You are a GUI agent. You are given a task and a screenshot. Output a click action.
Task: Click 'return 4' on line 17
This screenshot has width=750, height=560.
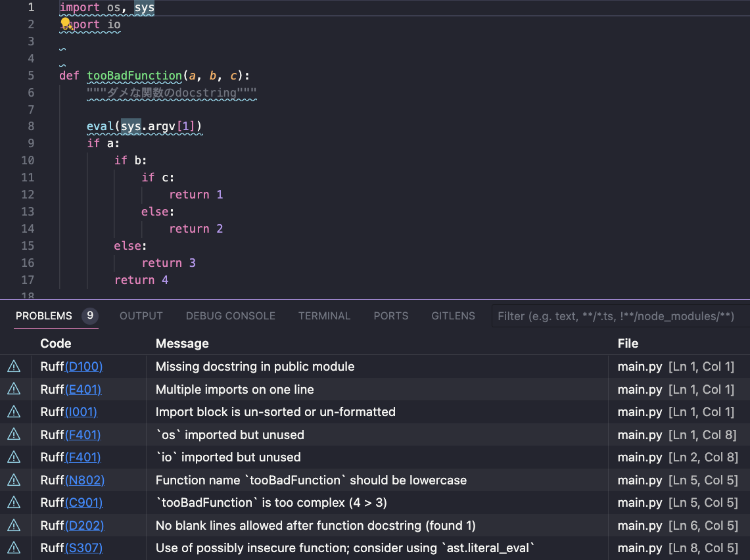click(141, 280)
